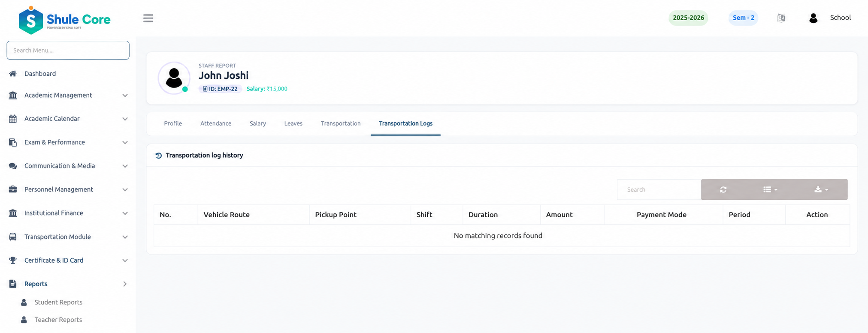Click the hamburger menu toggle icon
The width and height of the screenshot is (868, 333).
148,18
